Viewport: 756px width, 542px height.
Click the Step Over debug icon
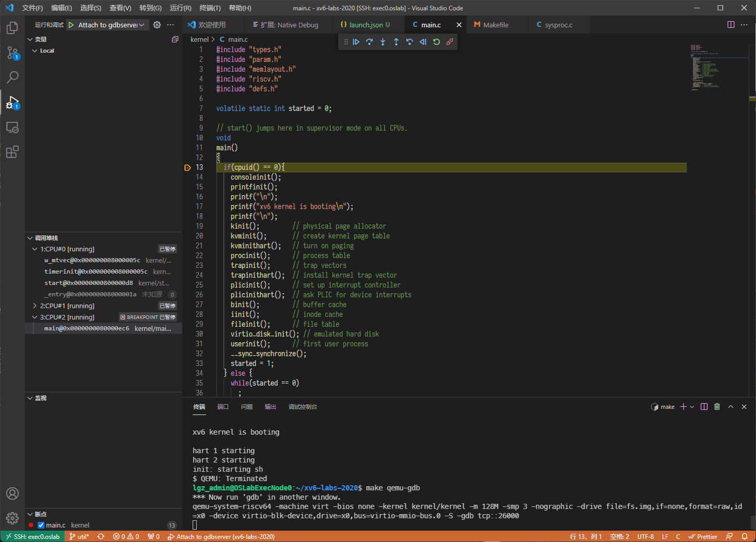pos(369,42)
